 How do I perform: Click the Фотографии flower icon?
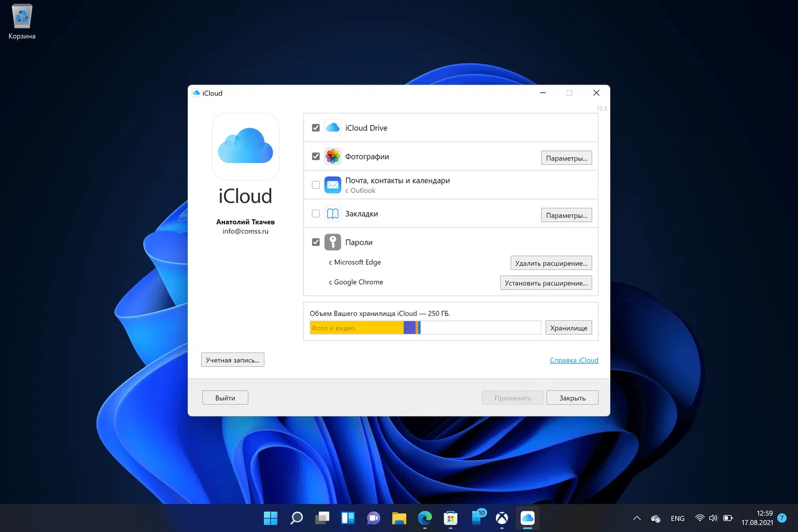tap(332, 156)
